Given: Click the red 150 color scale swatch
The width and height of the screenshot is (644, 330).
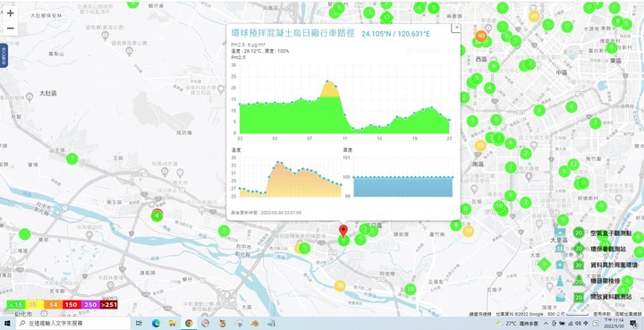Looking at the screenshot, I should coord(72,305).
